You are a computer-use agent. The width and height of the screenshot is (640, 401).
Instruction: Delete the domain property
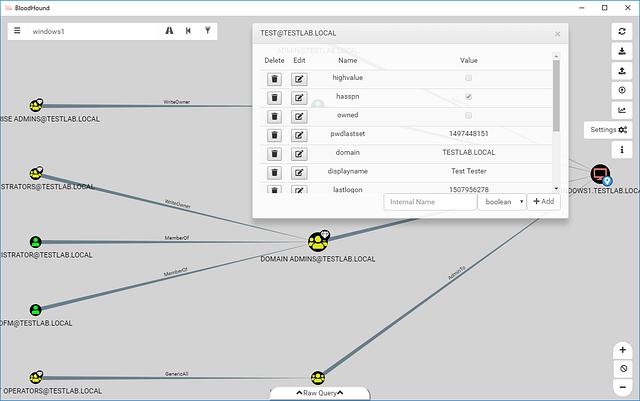(x=274, y=154)
